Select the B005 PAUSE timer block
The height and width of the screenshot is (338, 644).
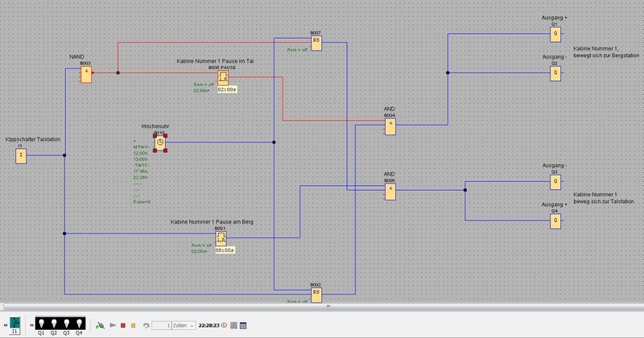pos(225,78)
